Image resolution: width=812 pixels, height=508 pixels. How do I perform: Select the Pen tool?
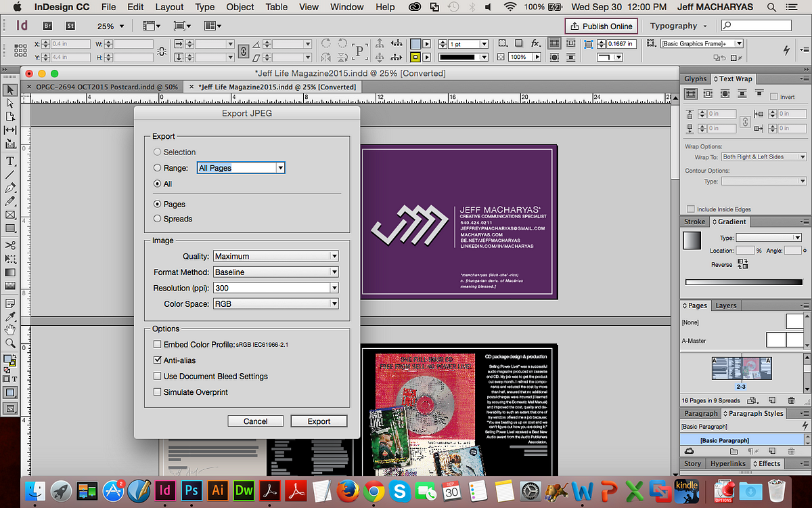[10, 188]
